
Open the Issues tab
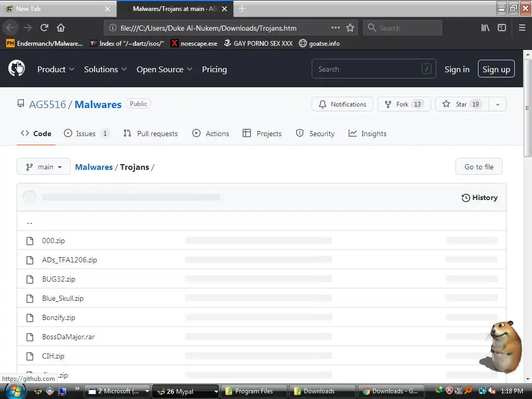(87, 134)
